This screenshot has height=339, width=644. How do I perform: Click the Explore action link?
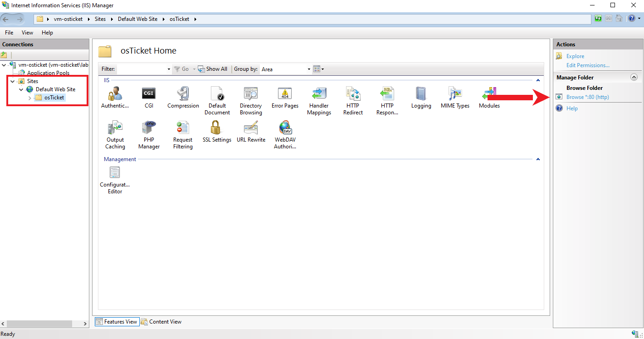575,56
